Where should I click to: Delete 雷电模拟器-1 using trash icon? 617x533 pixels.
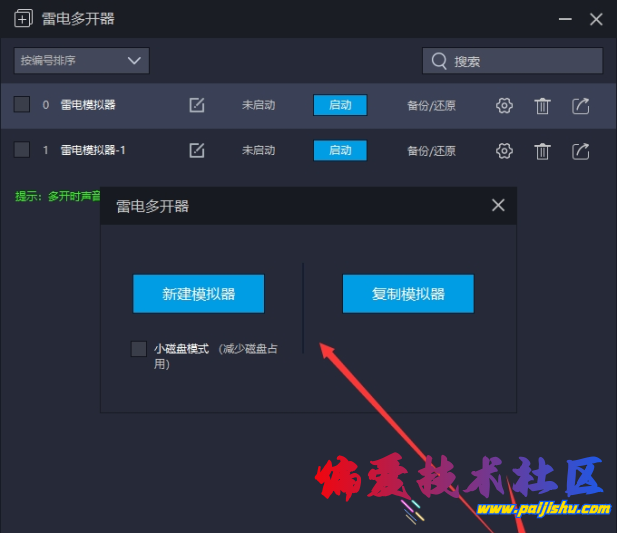coord(542,150)
